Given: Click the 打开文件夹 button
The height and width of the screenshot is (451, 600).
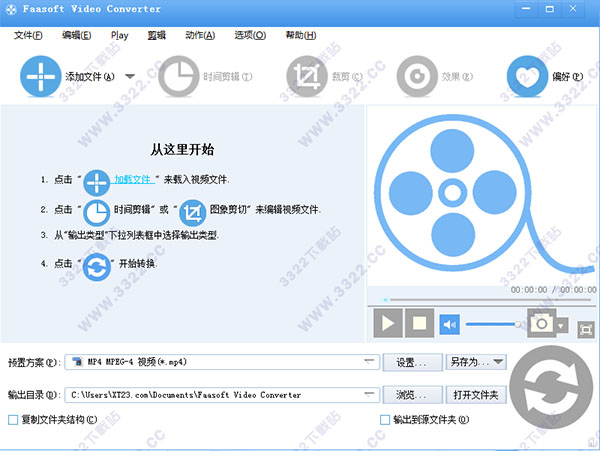Looking at the screenshot, I should pos(476,395).
